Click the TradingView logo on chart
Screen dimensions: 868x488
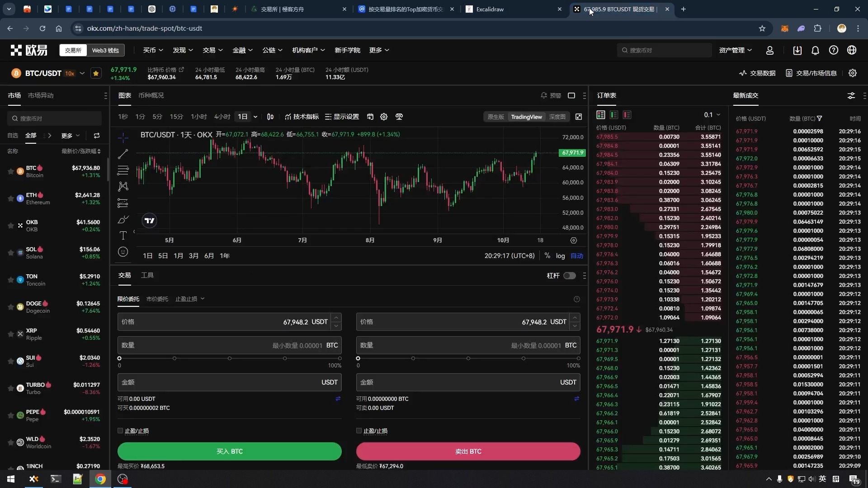pos(150,221)
